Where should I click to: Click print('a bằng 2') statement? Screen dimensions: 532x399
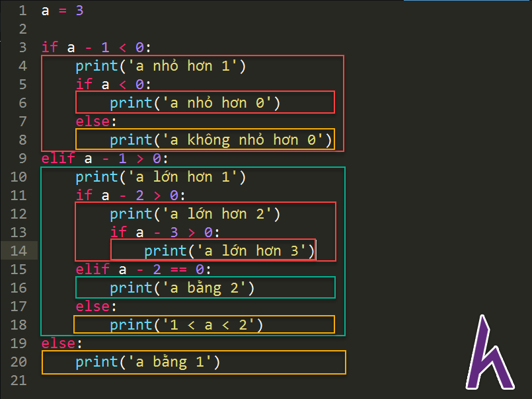click(182, 288)
